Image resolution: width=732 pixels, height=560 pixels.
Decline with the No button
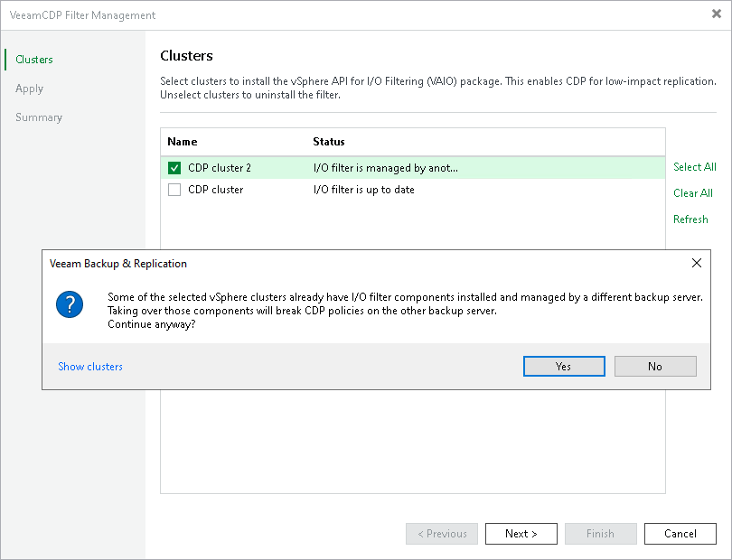point(655,367)
